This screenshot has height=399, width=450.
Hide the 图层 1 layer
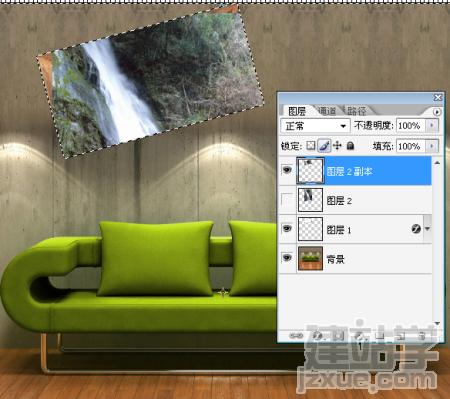coord(287,229)
